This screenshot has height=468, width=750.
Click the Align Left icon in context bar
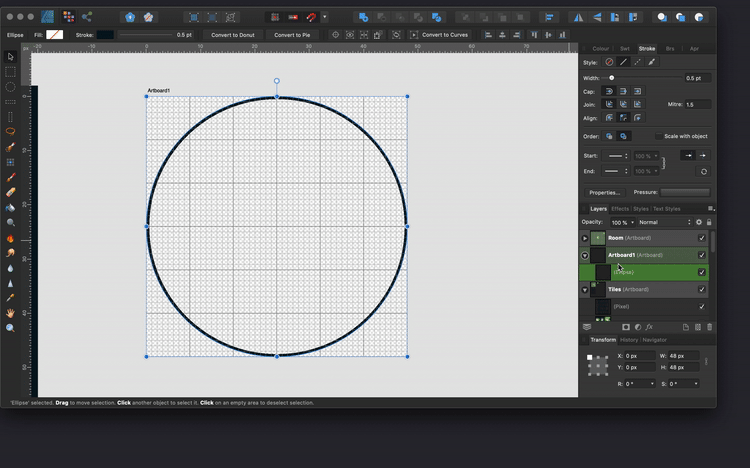click(x=488, y=35)
